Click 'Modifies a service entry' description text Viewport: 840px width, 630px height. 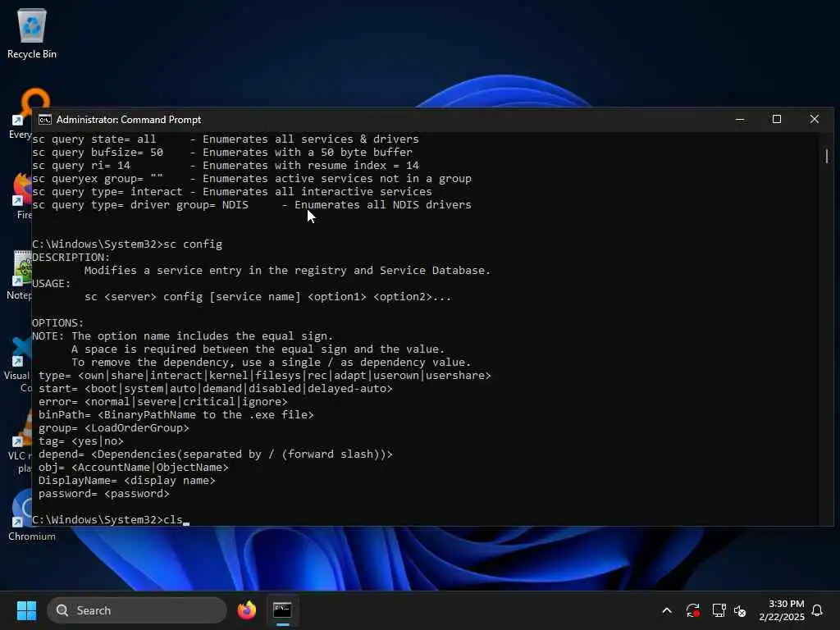pos(287,271)
